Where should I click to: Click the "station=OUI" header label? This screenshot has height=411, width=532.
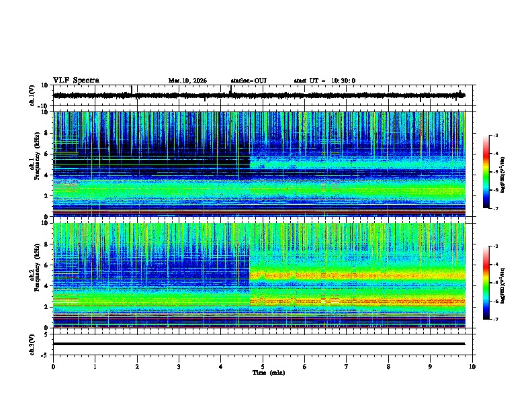click(249, 81)
